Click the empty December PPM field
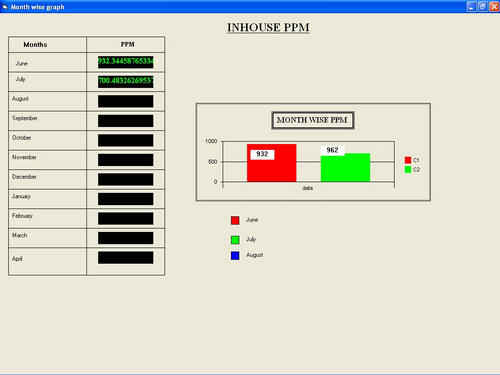This screenshot has height=375, width=500. pos(126,179)
